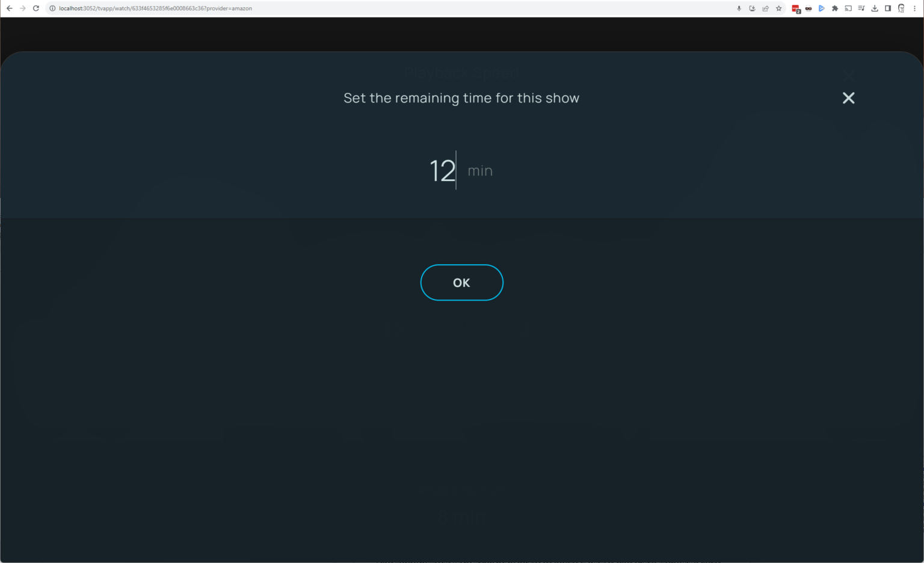Image resolution: width=924 pixels, height=563 pixels.
Task: Cast this tab to a device
Action: click(848, 8)
